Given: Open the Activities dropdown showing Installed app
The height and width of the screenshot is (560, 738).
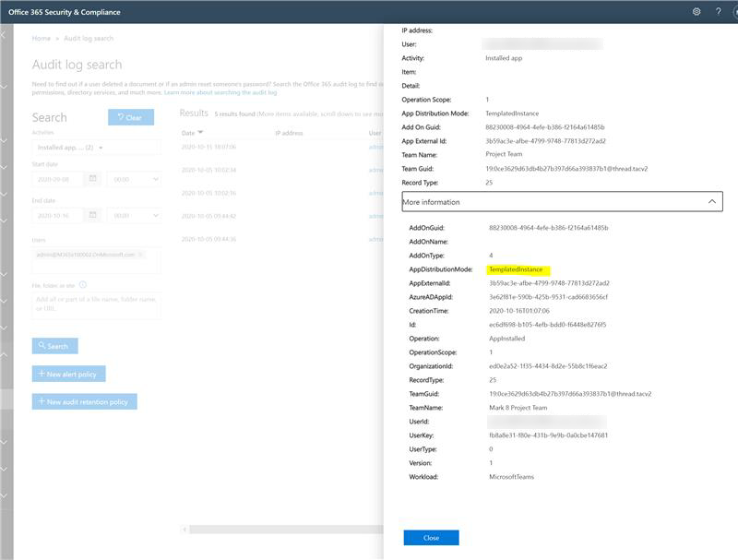Looking at the screenshot, I should pyautogui.click(x=96, y=148).
